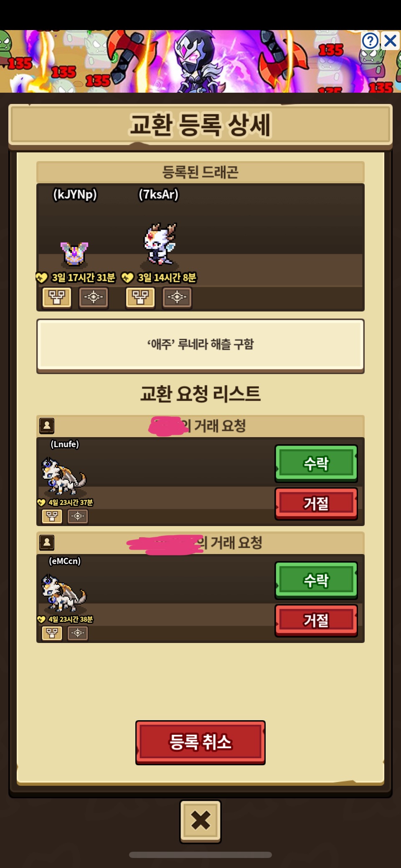
Task: Select the registered kJYNp dragon sprite
Action: [74, 253]
